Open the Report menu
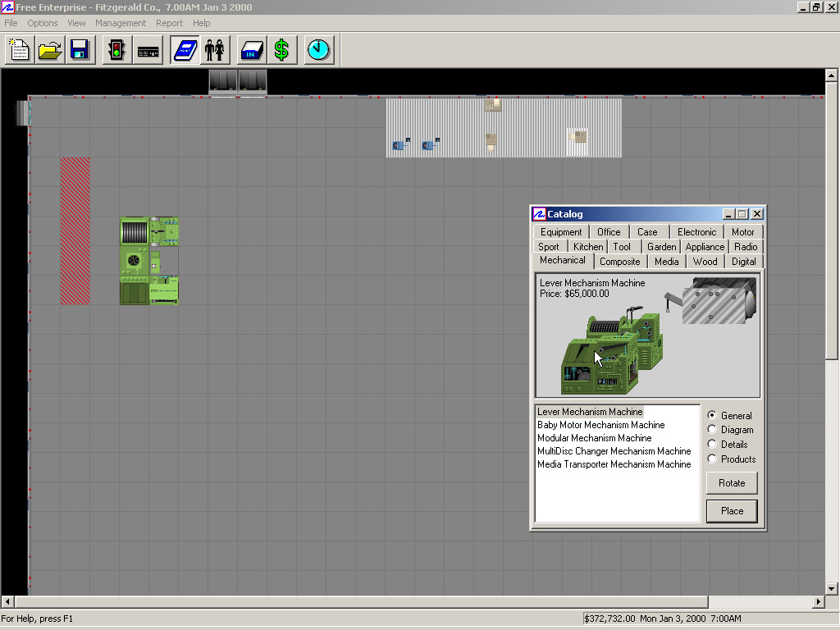This screenshot has height=630, width=840. point(170,23)
